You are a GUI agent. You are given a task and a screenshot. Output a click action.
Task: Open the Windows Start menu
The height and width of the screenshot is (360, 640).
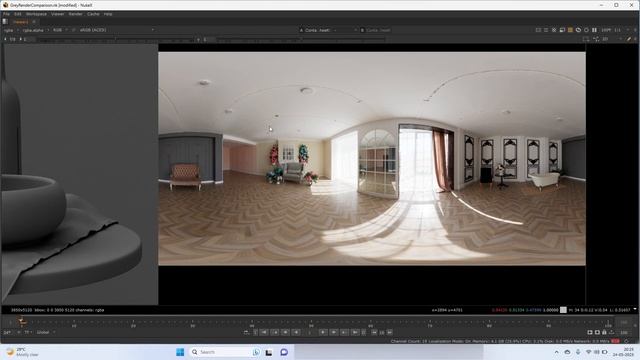point(180,352)
